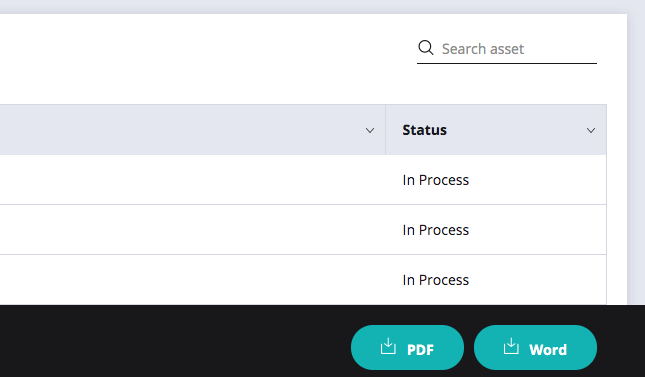Click the download icon inside PDF button
The height and width of the screenshot is (377, 645).
(388, 347)
